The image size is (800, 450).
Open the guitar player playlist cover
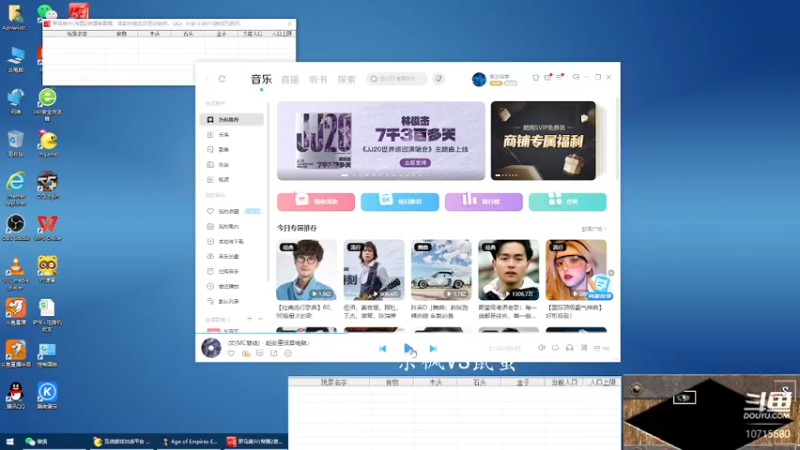373,270
